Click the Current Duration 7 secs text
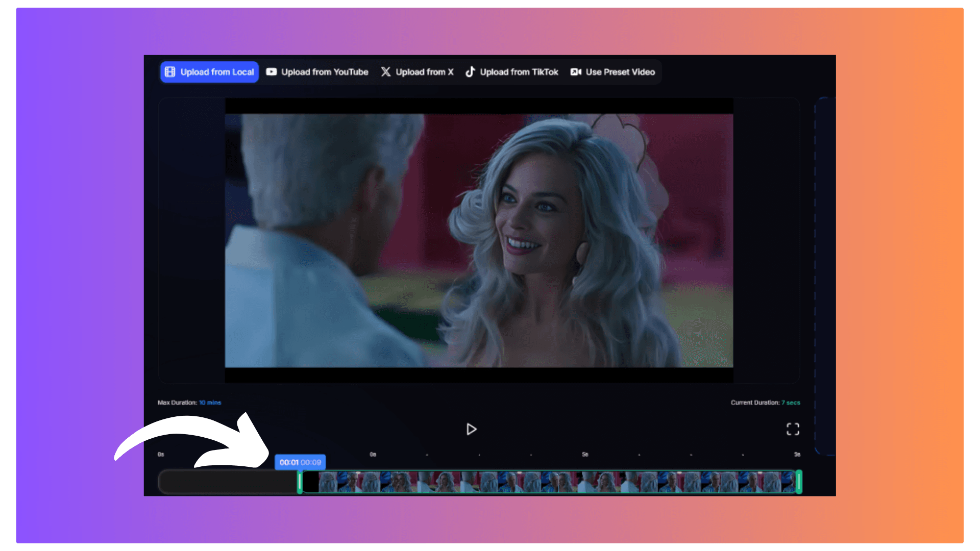Image resolution: width=980 pixels, height=551 pixels. point(765,403)
